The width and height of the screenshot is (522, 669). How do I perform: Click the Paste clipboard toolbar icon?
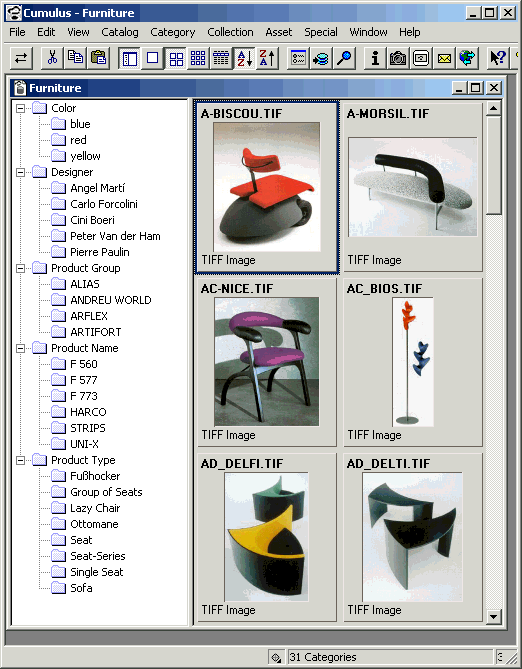coord(99,58)
